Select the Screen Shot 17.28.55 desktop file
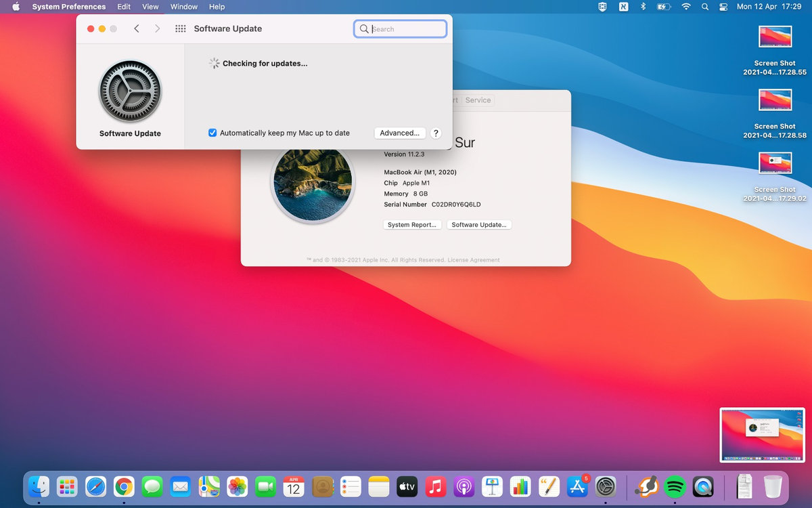 pos(775,51)
